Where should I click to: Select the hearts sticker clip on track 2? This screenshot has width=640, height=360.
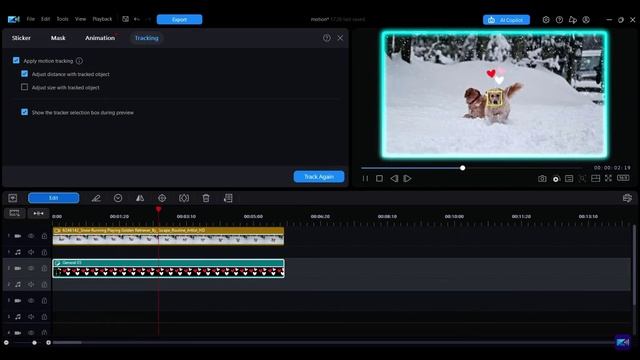[168, 268]
